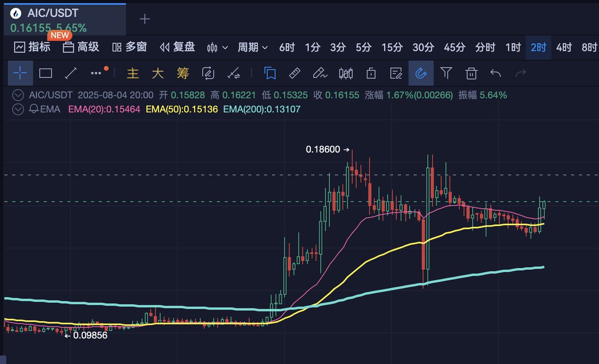
Task: Switch to 5分 timeframe
Action: pyautogui.click(x=363, y=47)
